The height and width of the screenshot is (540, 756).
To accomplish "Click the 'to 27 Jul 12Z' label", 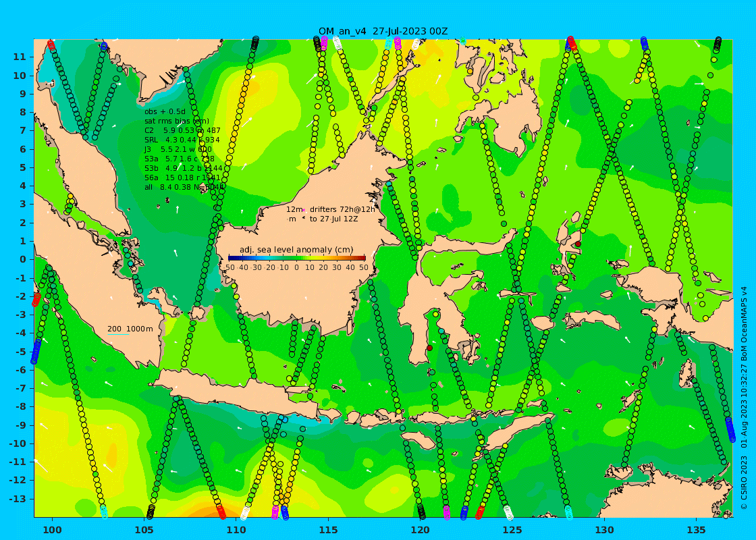I will tap(333, 219).
